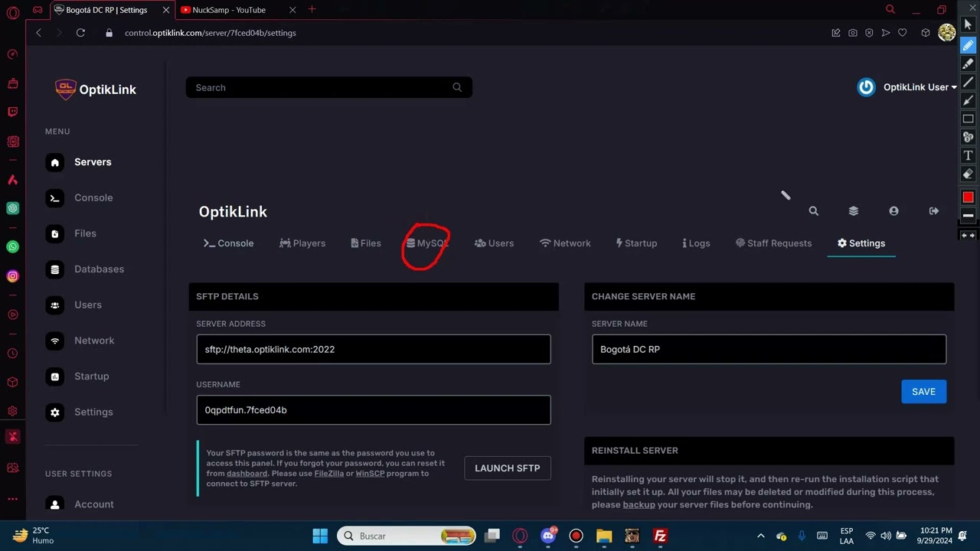Screen dimensions: 980x551
Task: Open Console in the left sidebar
Action: [x=79, y=197]
